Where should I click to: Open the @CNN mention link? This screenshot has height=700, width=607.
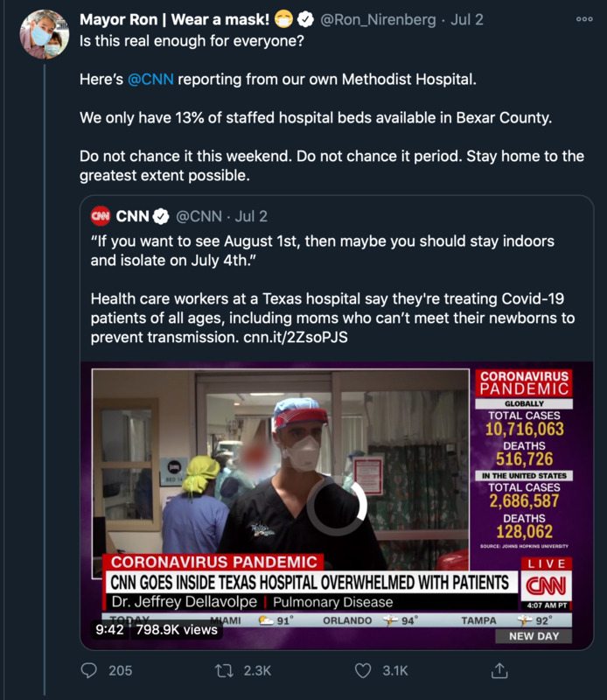[x=150, y=80]
